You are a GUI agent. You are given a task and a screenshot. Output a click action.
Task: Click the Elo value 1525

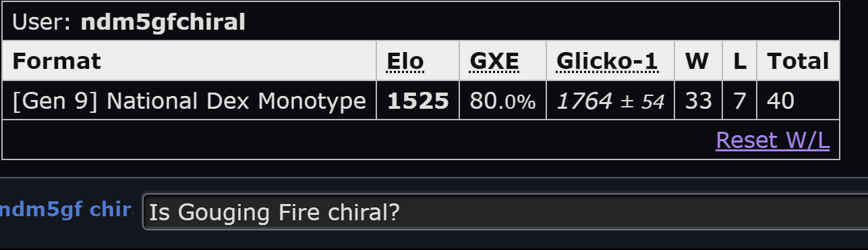click(x=418, y=101)
